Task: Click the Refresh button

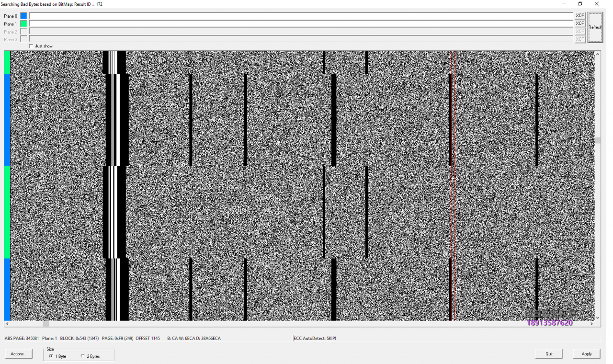Action: click(x=595, y=27)
